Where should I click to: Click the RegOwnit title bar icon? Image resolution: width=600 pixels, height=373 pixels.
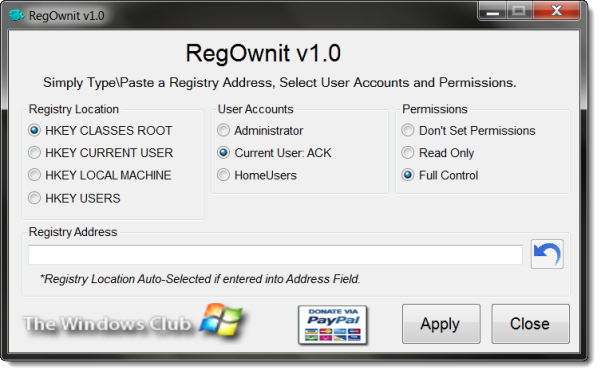point(16,16)
